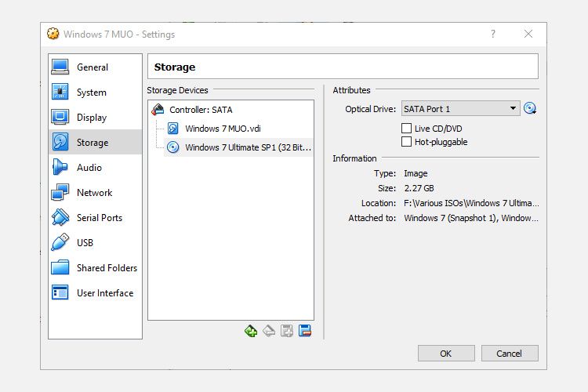
Task: Remove the selected storage controller icon
Action: [305, 331]
